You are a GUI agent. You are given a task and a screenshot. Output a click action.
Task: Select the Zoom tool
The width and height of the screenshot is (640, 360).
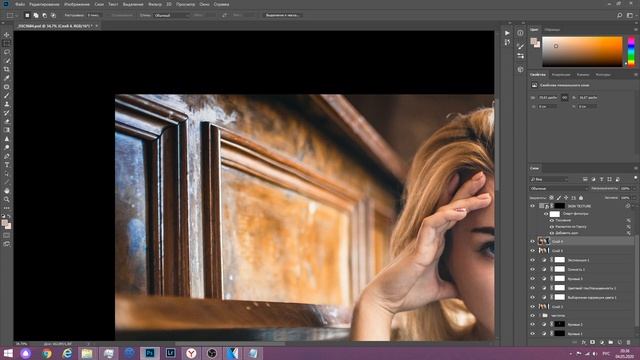pos(7,199)
